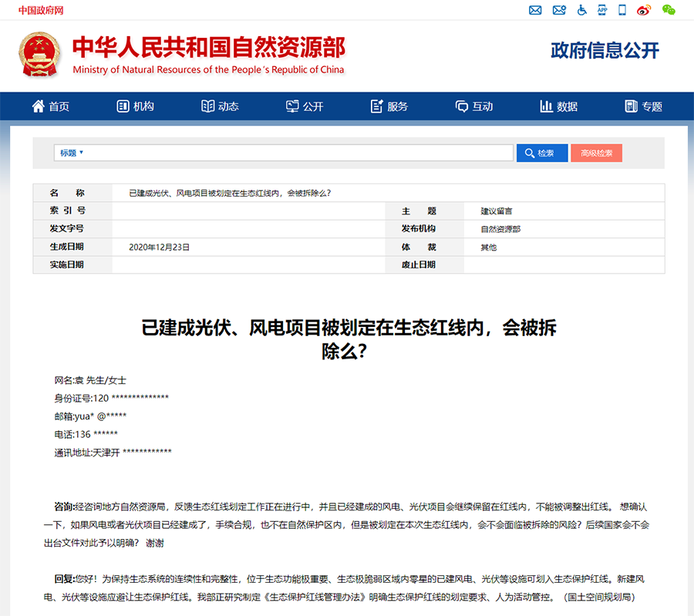Go to 首页 via the house icon

coord(50,106)
